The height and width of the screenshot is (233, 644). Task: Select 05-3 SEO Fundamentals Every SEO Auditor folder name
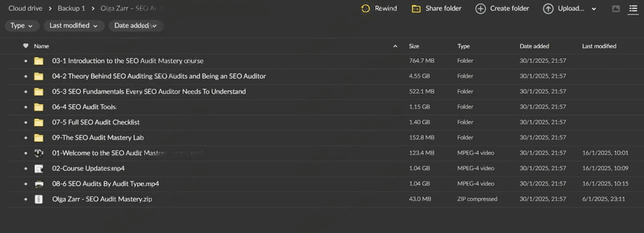[x=148, y=92]
